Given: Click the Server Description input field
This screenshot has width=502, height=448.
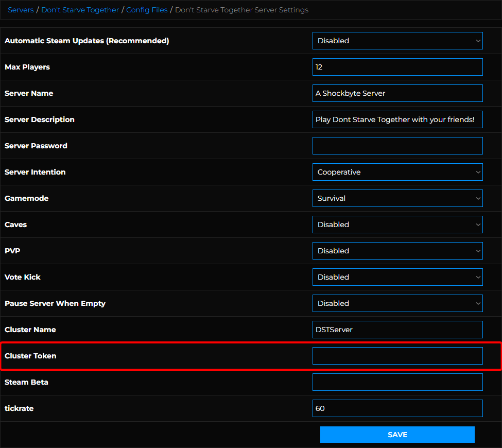Looking at the screenshot, I should [x=397, y=119].
